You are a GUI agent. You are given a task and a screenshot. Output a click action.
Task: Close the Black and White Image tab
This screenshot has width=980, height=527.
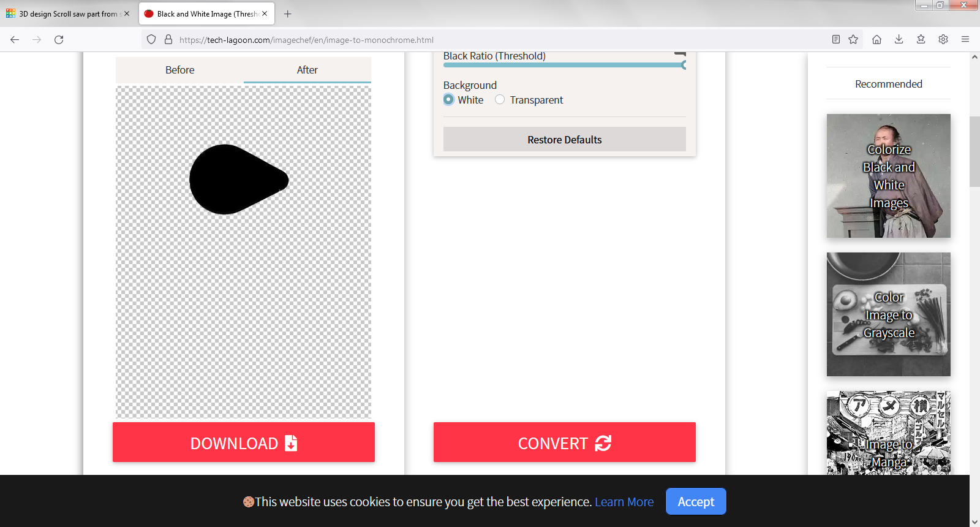click(x=265, y=13)
